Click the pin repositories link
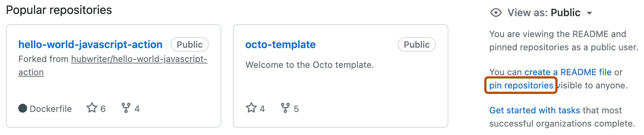 [x=521, y=85]
